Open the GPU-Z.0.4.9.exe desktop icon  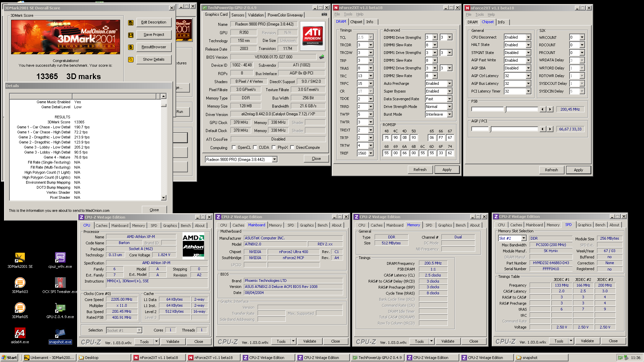60,311
